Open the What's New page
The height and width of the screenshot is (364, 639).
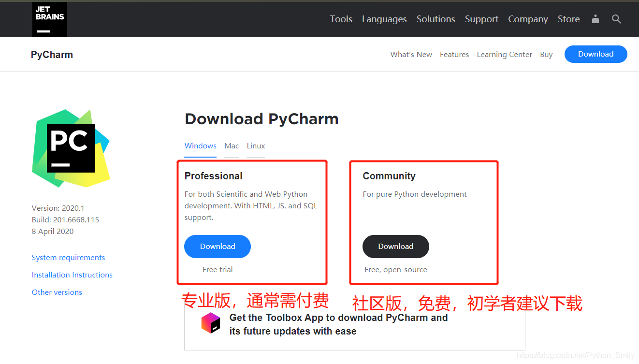(411, 55)
